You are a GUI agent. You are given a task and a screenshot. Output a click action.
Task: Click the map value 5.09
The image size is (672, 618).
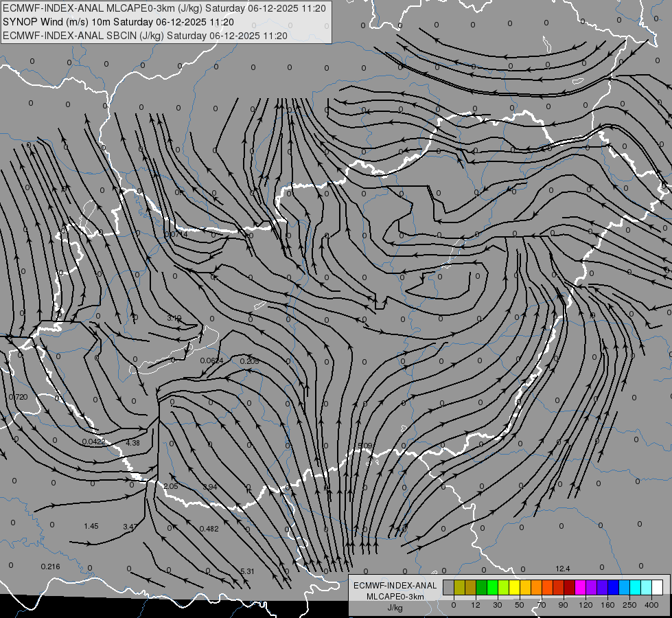(x=365, y=446)
